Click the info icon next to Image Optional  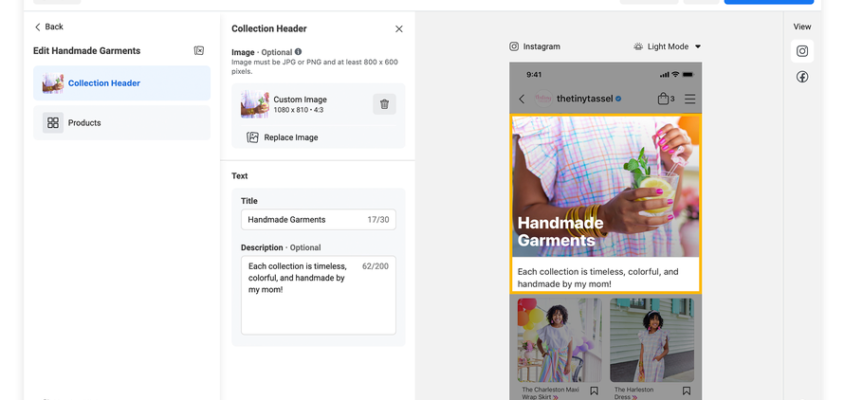(298, 52)
